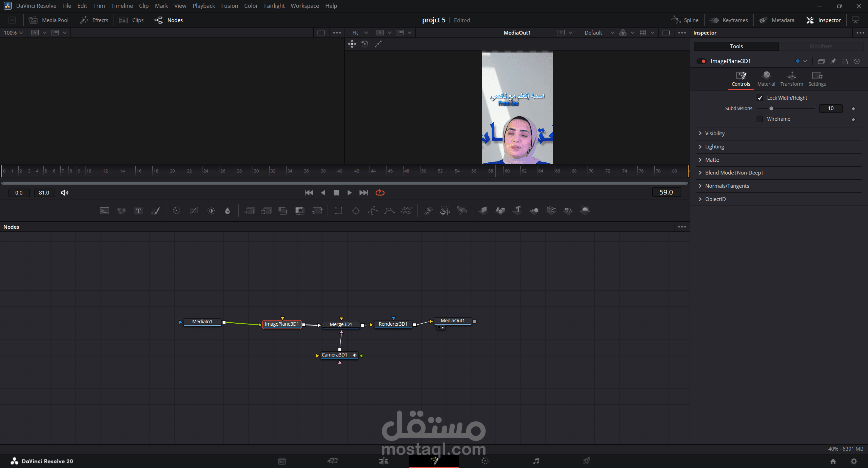Open the Metadata panel
868x468 pixels.
pos(777,20)
